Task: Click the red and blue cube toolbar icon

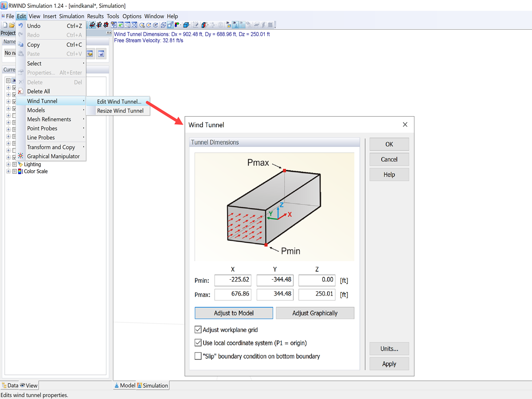Action: 204,25
